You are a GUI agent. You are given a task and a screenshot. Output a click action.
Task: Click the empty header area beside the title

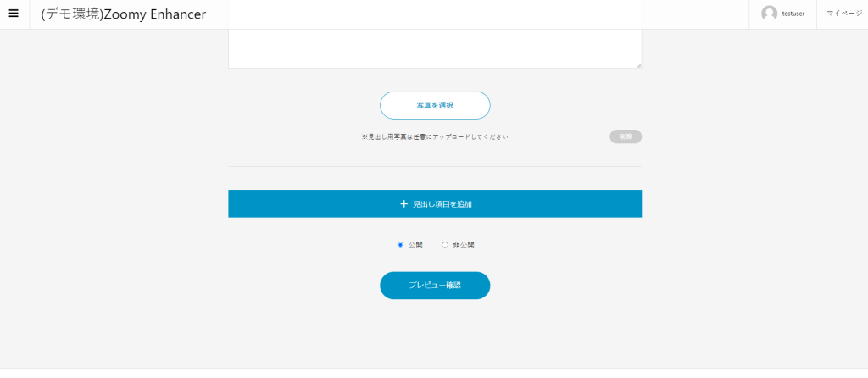475,14
